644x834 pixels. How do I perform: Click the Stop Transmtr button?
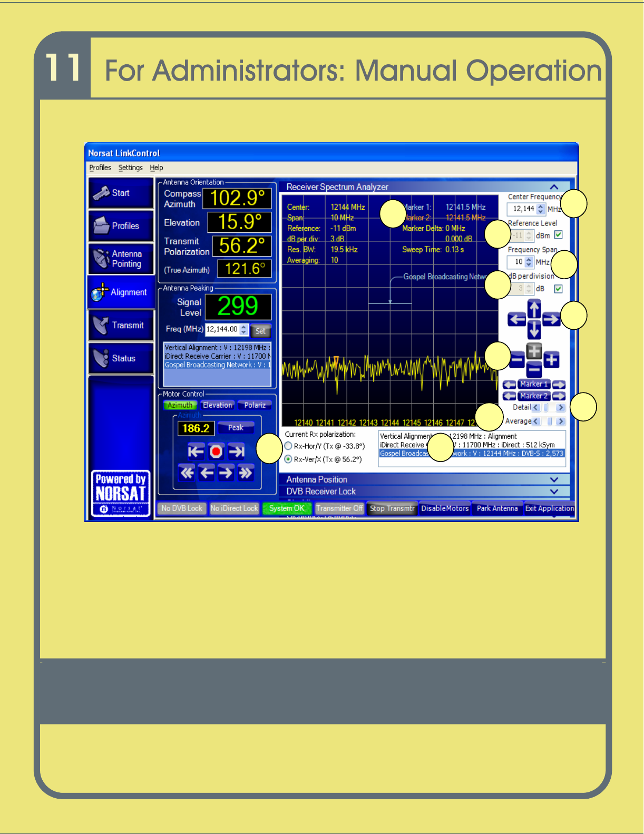392,508
